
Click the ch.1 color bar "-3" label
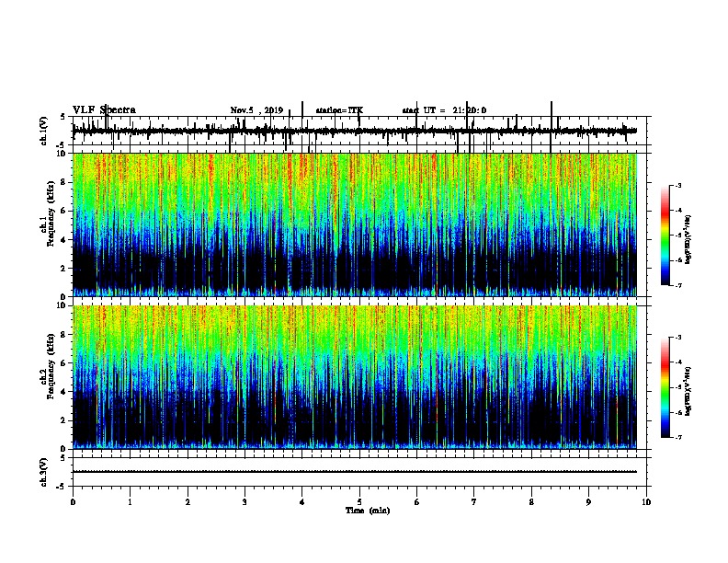click(x=677, y=185)
